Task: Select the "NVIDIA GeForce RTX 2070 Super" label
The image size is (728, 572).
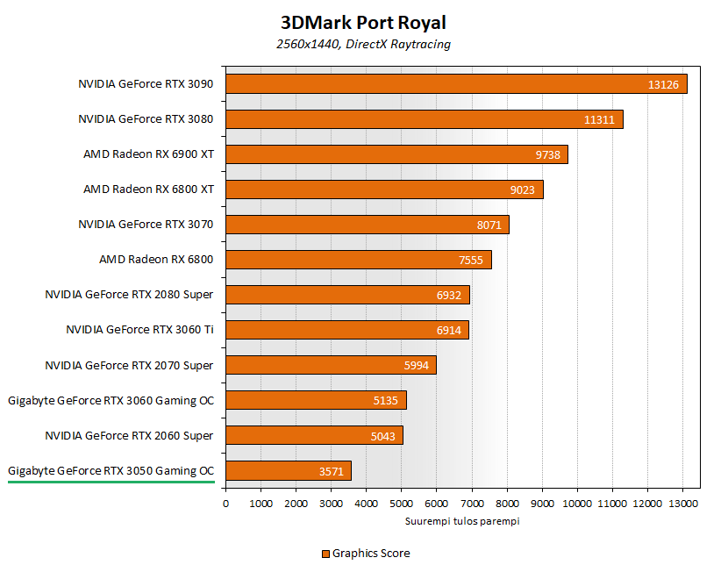Action: click(x=129, y=366)
